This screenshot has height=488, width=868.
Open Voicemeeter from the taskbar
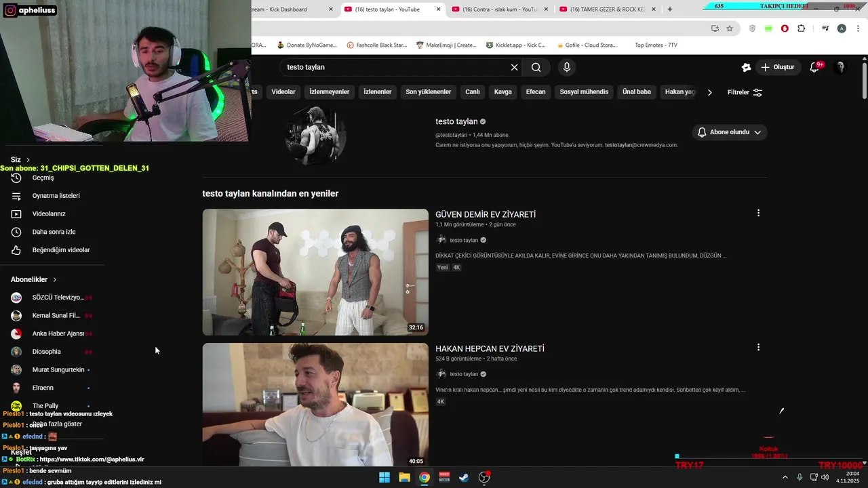click(444, 477)
